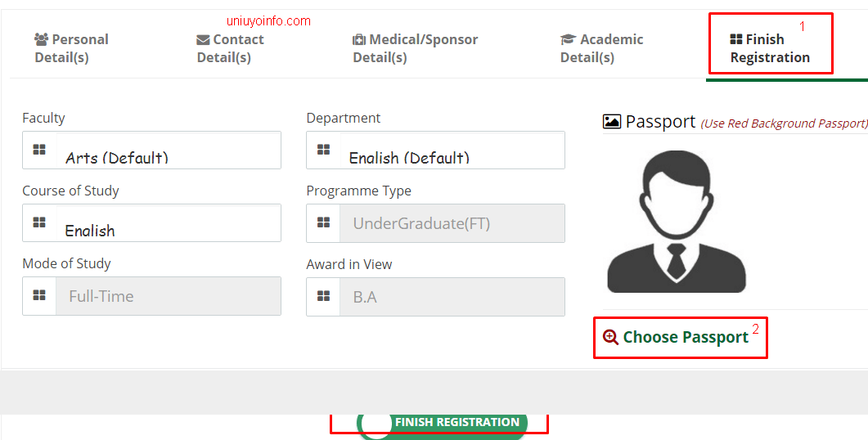Viewport: 868px width, 440px height.
Task: Click the grid icon in Course of Study
Action: point(39,222)
